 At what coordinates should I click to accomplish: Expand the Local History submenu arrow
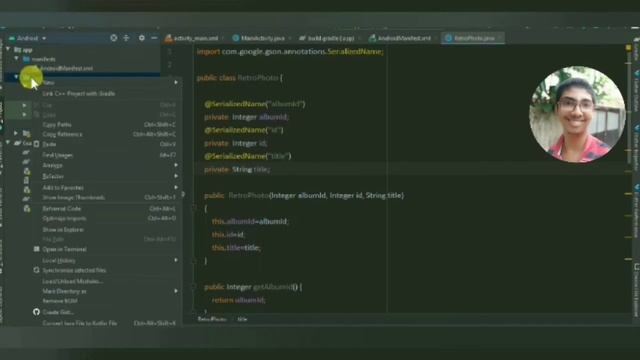(176, 260)
